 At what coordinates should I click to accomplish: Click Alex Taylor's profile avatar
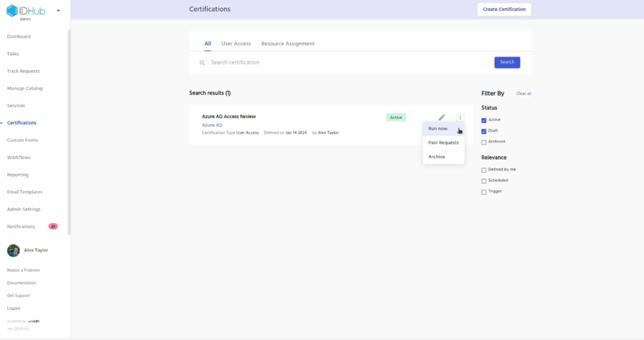[13, 250]
